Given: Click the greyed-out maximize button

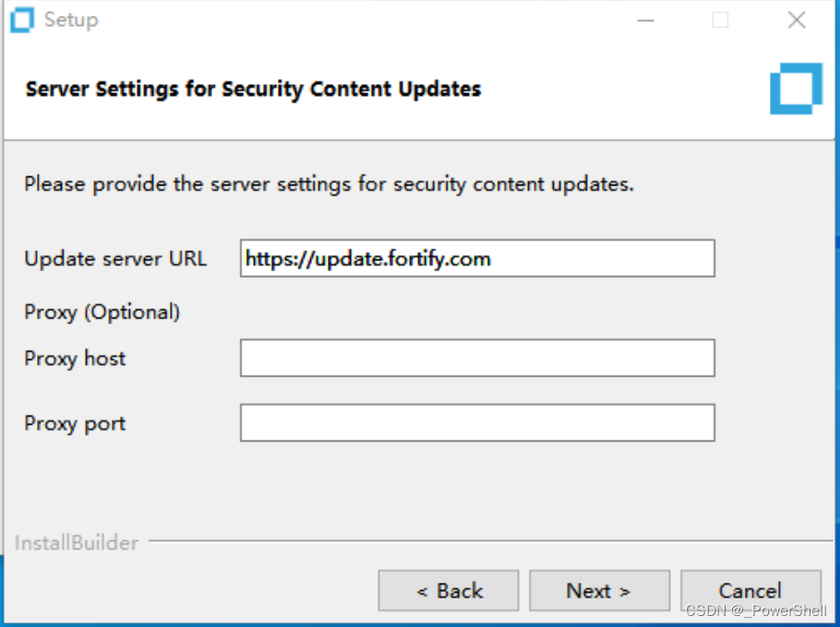Looking at the screenshot, I should (x=720, y=20).
